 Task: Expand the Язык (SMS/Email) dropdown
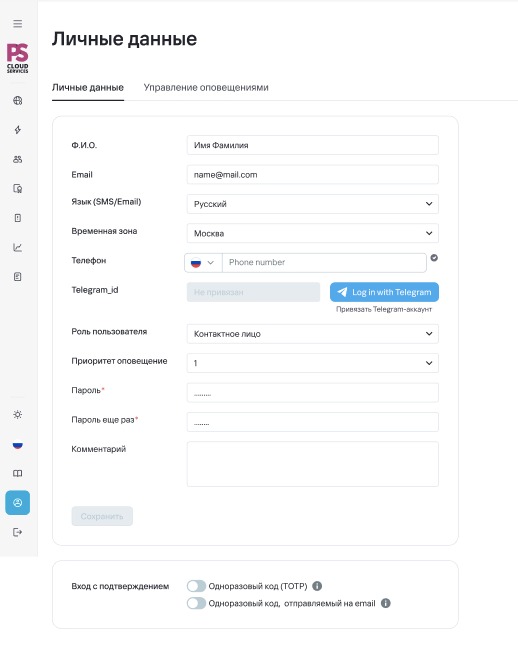312,204
